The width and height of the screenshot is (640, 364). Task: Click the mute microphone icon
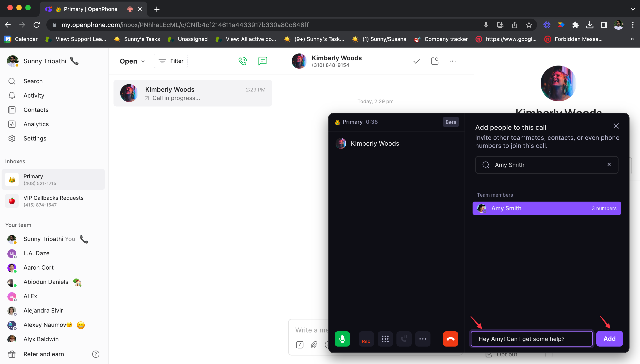coord(342,338)
